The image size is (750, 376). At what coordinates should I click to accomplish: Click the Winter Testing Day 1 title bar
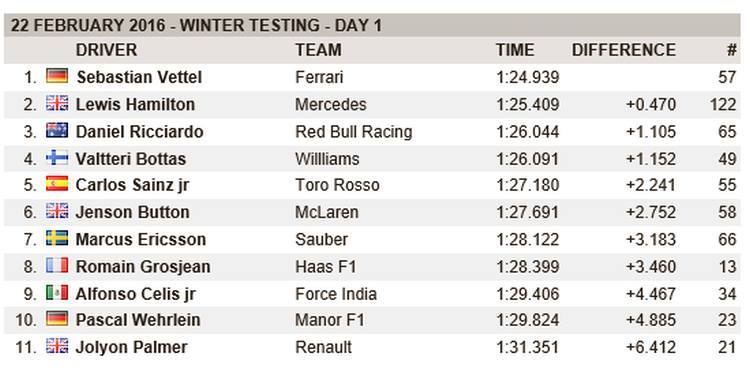(372, 25)
